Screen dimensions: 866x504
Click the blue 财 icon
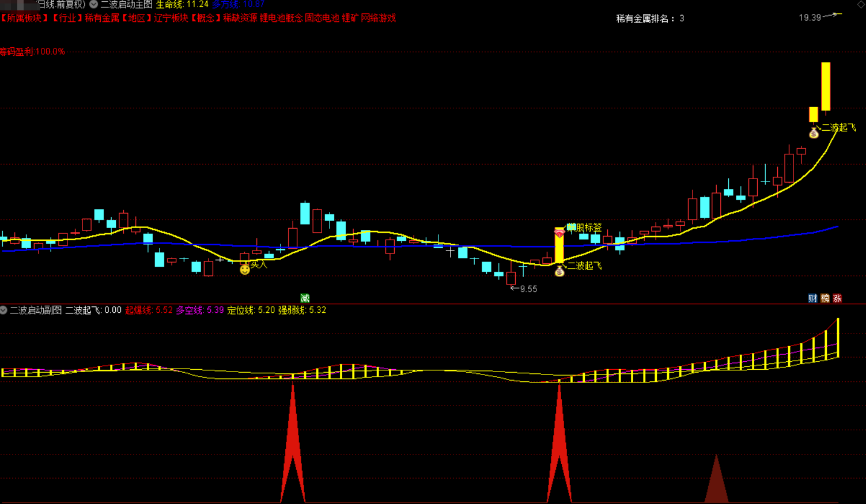[x=812, y=298]
